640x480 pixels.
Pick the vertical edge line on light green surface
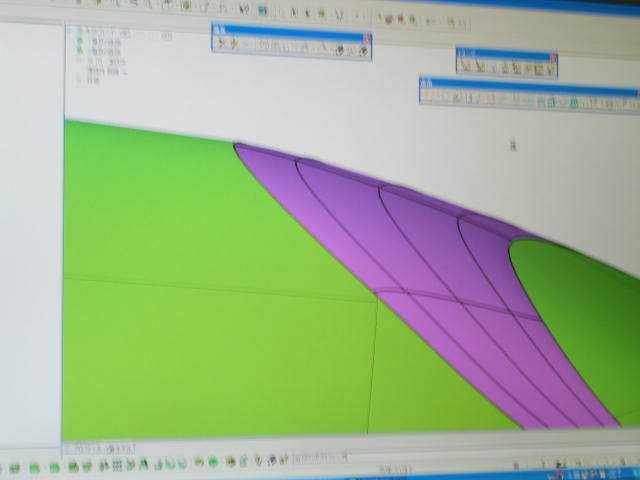pos(372,367)
